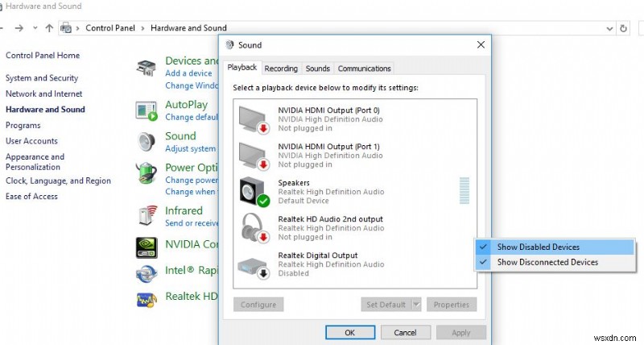Screen dimensions: 644x345
Task: Toggle the Show Disconnected Devices option
Action: [555, 262]
